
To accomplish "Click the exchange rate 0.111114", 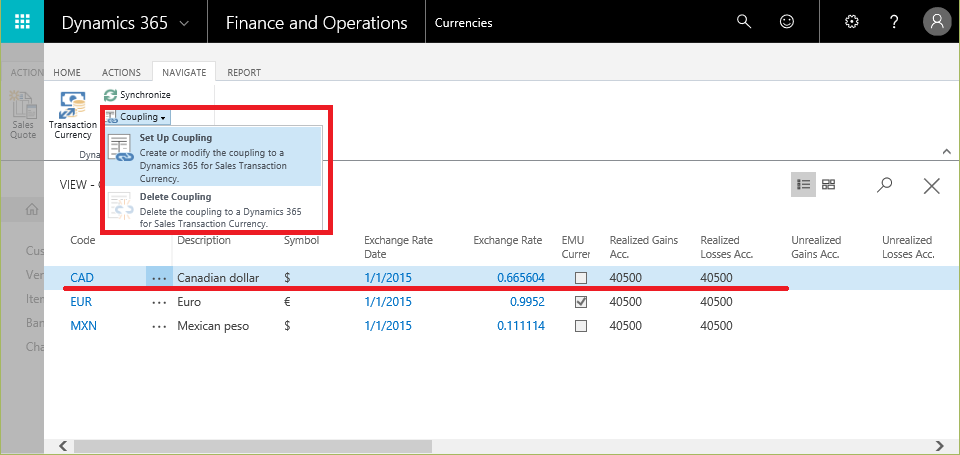I will [521, 326].
